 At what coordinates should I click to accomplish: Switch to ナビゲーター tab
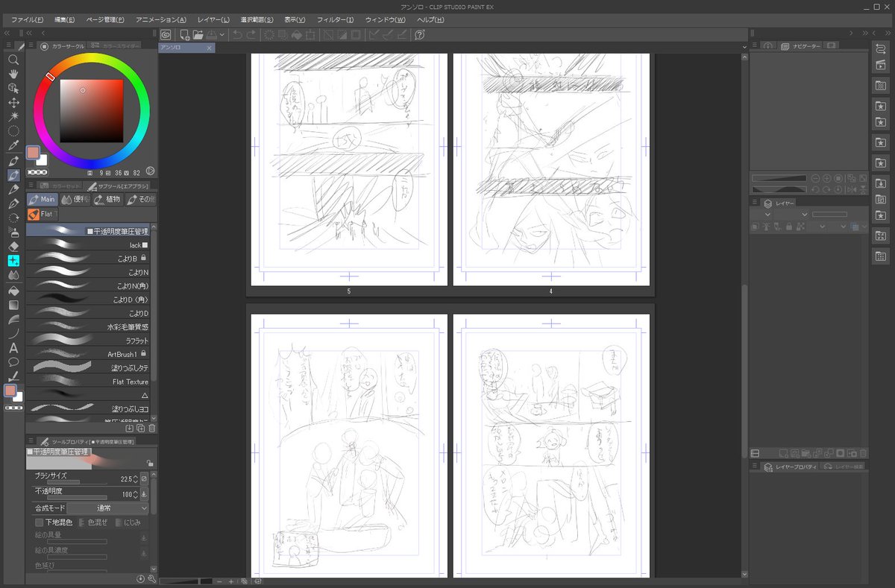click(x=800, y=46)
